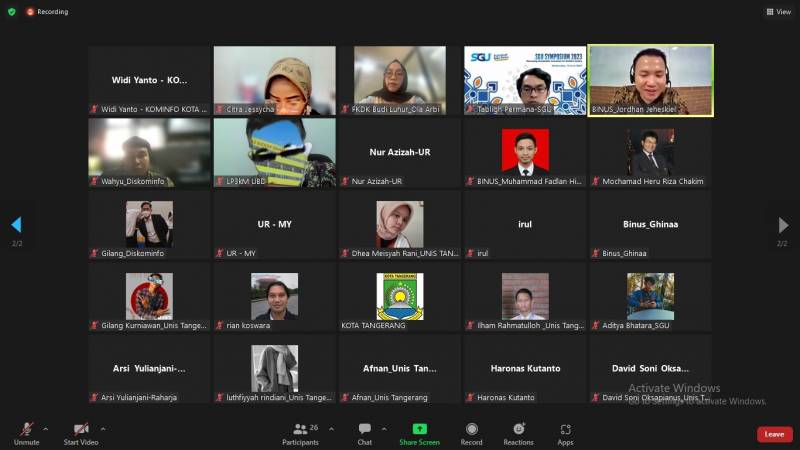
Task: Click the Recording indicator
Action: [x=48, y=12]
